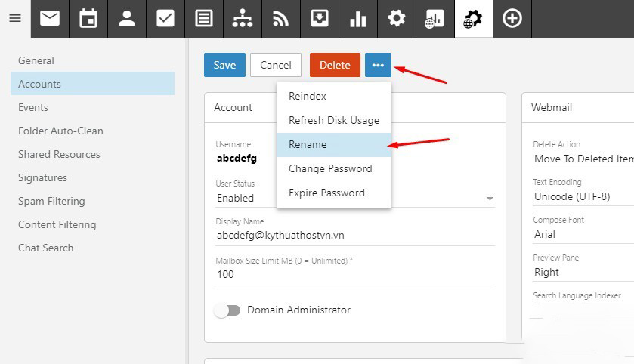Choose Change Password in the menu

tap(330, 168)
